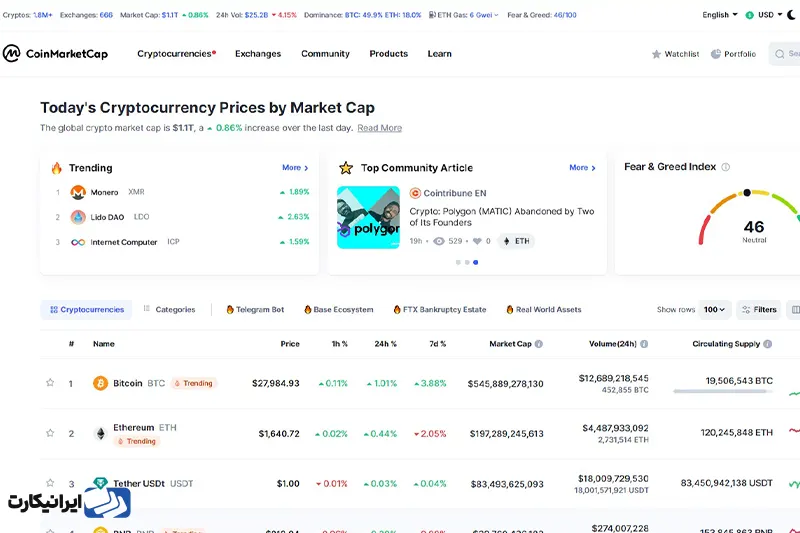Click the Fear & Greed gauge
The height and width of the screenshot is (533, 800).
pos(749,217)
